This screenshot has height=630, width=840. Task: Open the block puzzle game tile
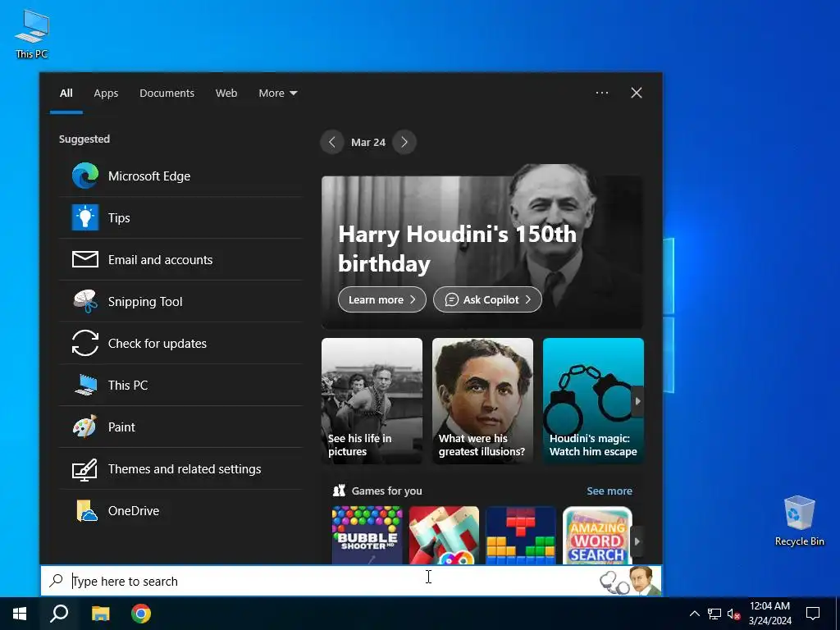pos(521,535)
